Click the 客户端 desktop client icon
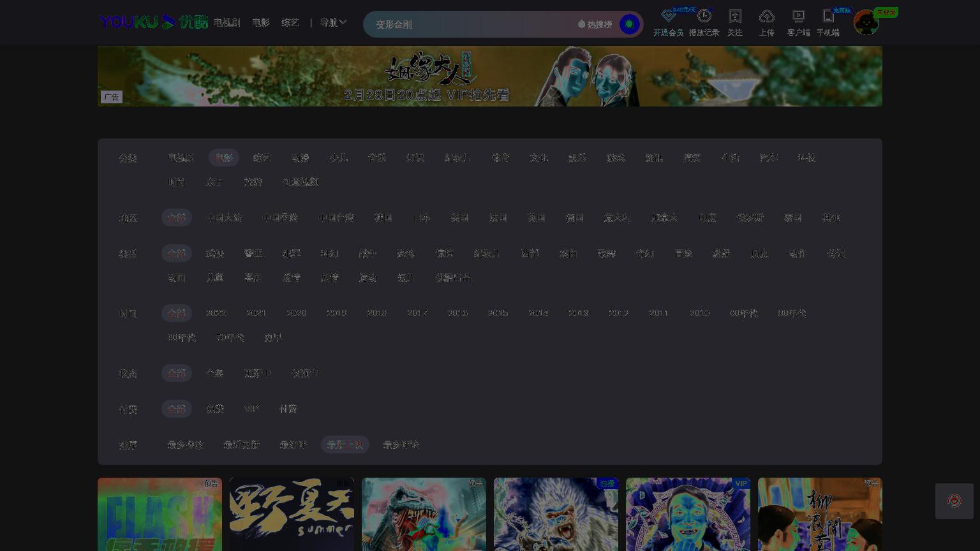 [798, 15]
